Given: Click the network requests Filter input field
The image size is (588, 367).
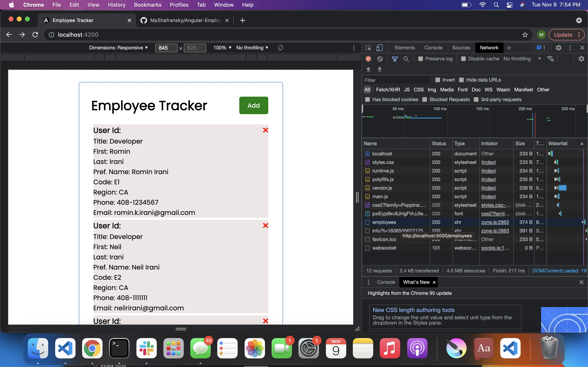Looking at the screenshot, I should point(396,80).
